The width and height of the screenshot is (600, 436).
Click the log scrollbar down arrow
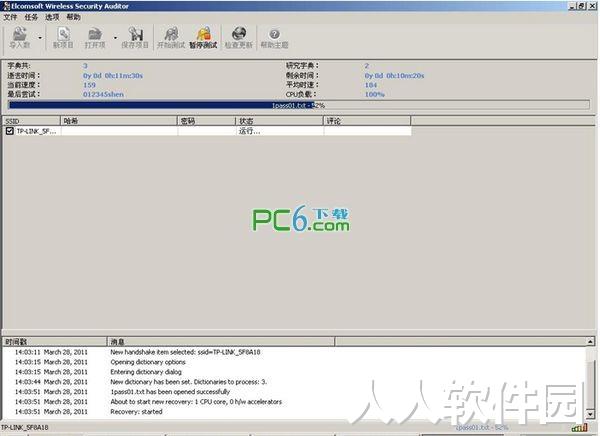tap(590, 414)
